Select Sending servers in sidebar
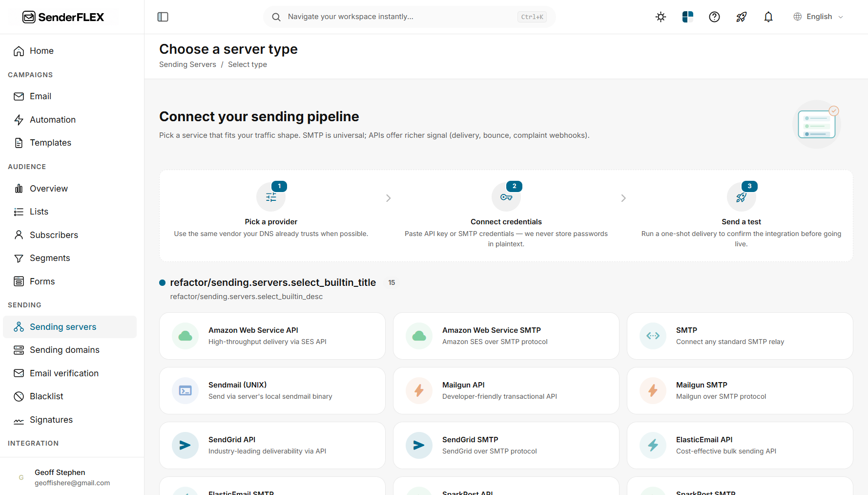 (x=70, y=327)
